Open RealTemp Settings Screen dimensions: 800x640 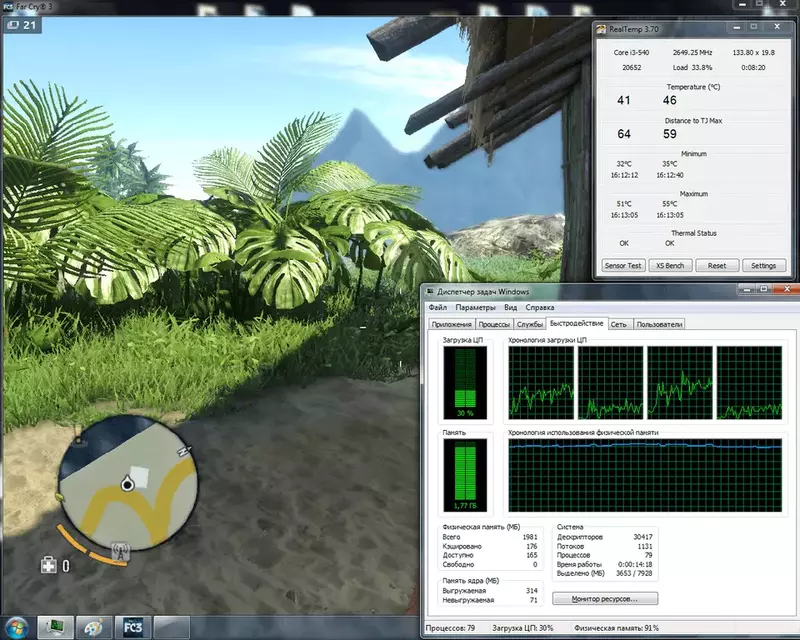[763, 265]
